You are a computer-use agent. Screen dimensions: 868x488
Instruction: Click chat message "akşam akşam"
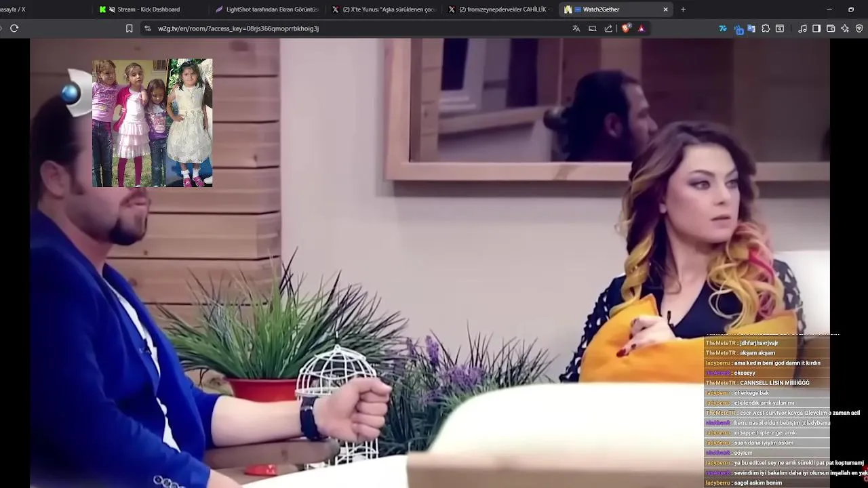tap(757, 353)
